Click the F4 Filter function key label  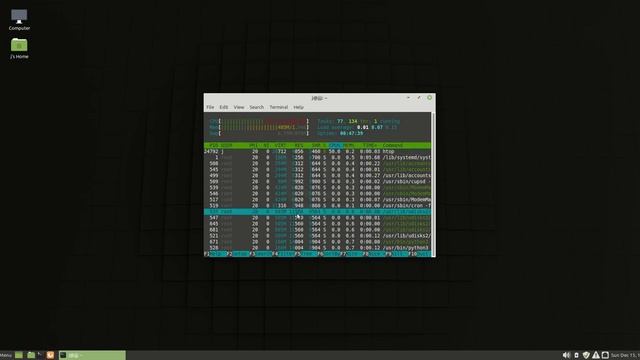tap(283, 254)
